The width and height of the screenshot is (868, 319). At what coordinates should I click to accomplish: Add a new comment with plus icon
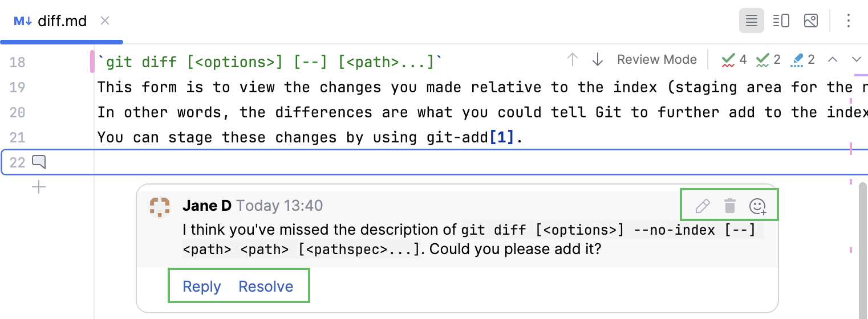[x=39, y=187]
